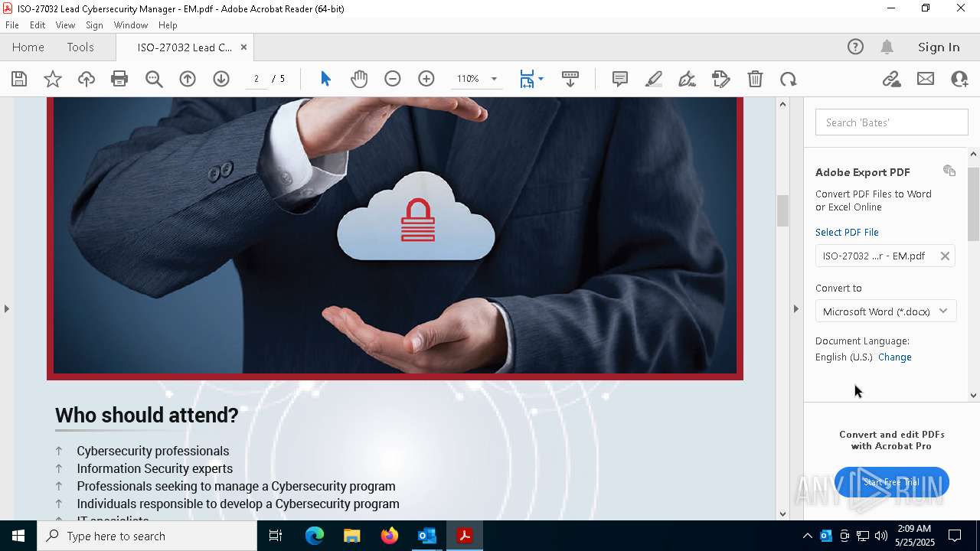Image resolution: width=980 pixels, height=551 pixels.
Task: Add a sticky note comment
Action: (x=620, y=79)
